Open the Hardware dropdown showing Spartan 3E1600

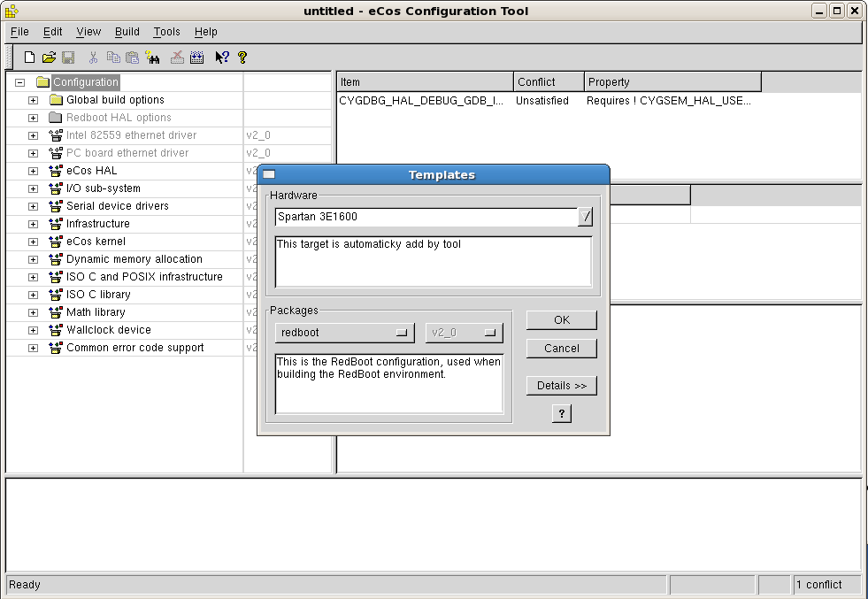585,217
